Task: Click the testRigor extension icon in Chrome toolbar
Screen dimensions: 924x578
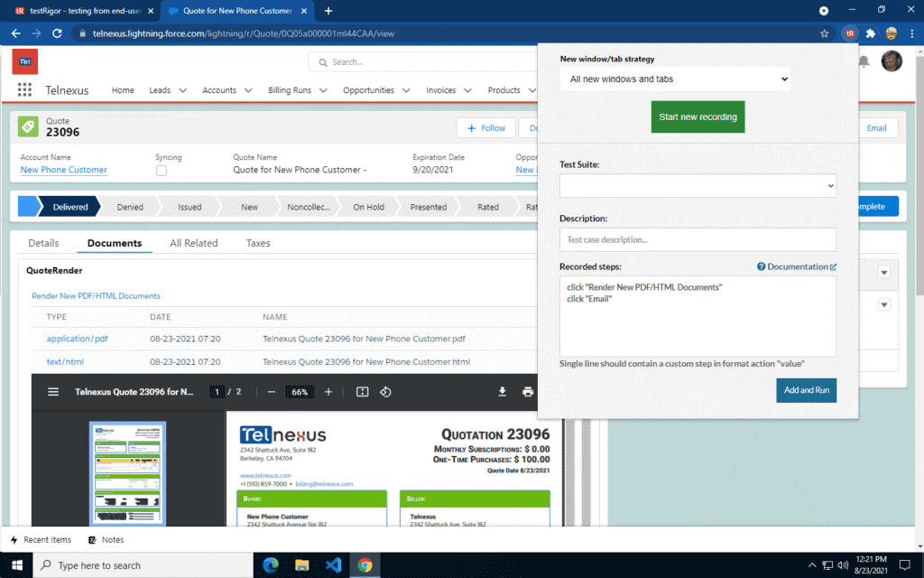Action: [849, 32]
